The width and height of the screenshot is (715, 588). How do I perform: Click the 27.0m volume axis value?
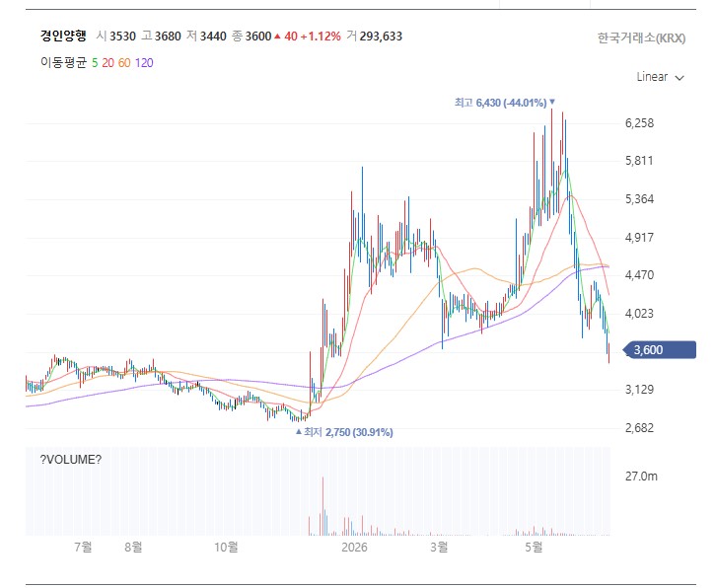tap(641, 477)
